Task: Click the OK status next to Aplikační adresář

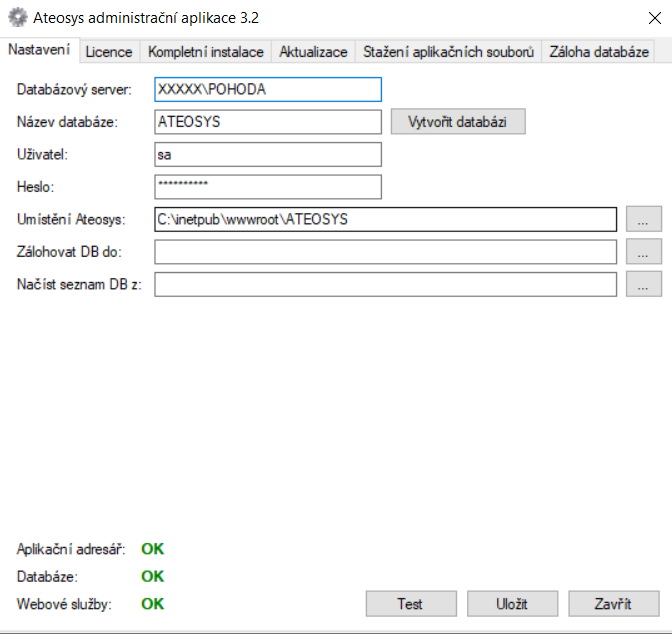Action: (x=153, y=549)
